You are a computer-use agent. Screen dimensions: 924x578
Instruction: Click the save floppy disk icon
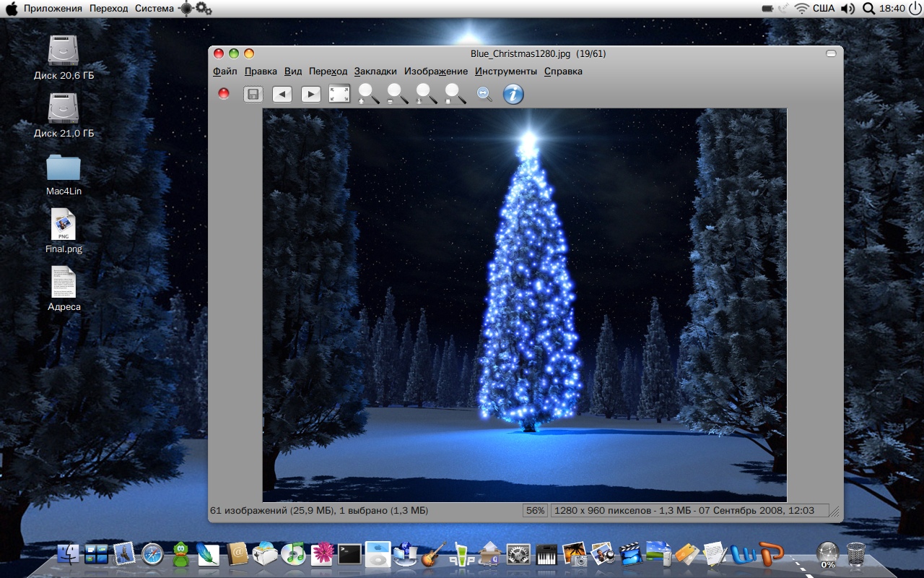point(253,94)
